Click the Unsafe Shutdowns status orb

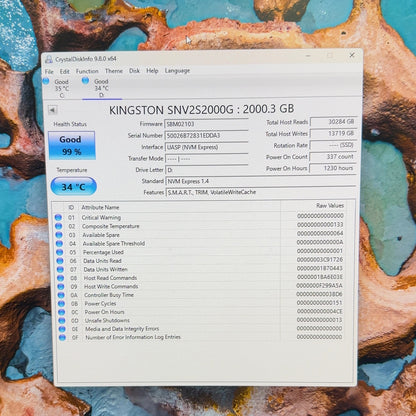[x=61, y=320]
